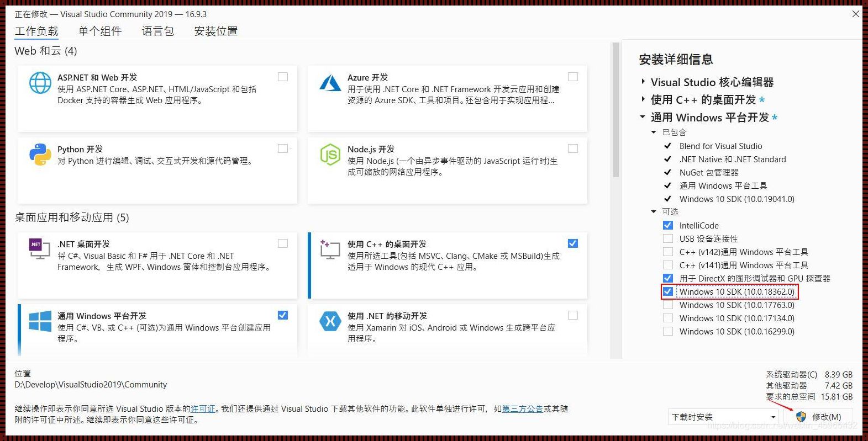Switch to the 工作负载 tab
The height and width of the screenshot is (441, 868).
[x=36, y=31]
